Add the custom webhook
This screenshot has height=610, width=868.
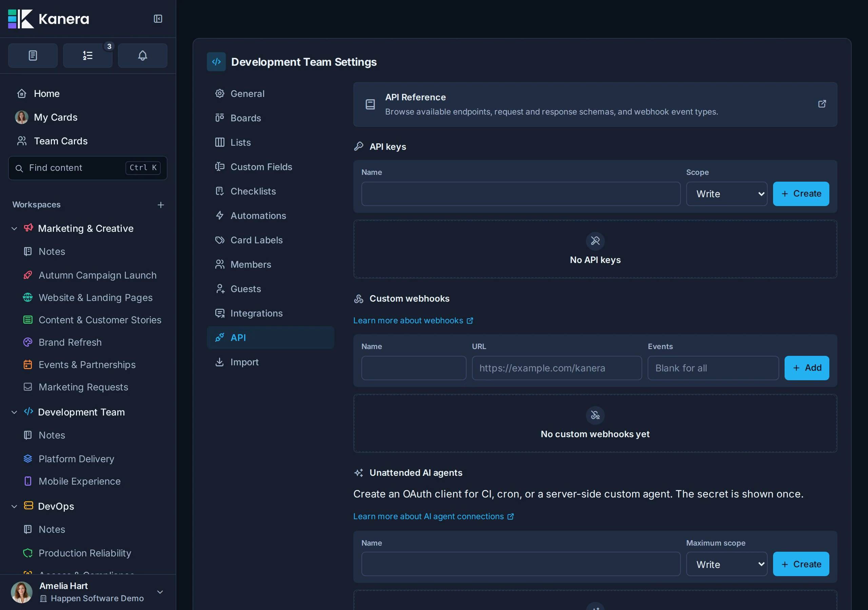point(807,368)
